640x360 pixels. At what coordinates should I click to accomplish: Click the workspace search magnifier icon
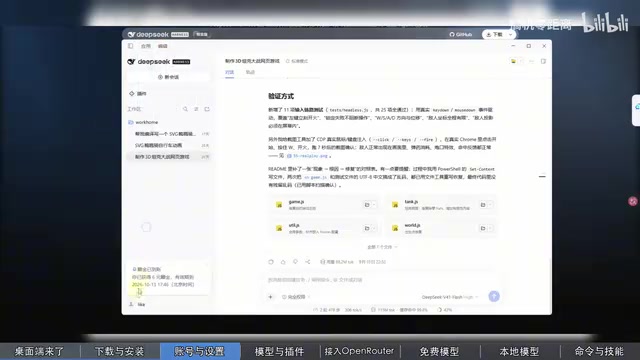tap(185, 109)
